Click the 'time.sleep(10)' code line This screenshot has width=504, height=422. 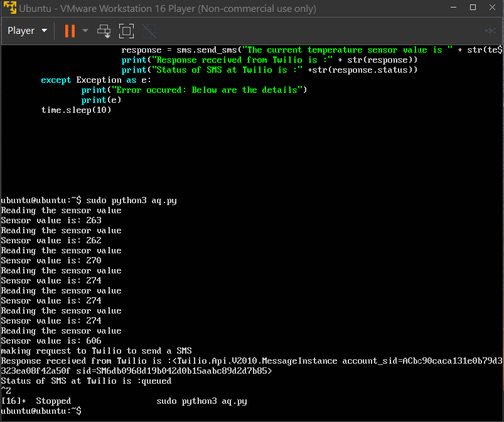click(x=76, y=110)
